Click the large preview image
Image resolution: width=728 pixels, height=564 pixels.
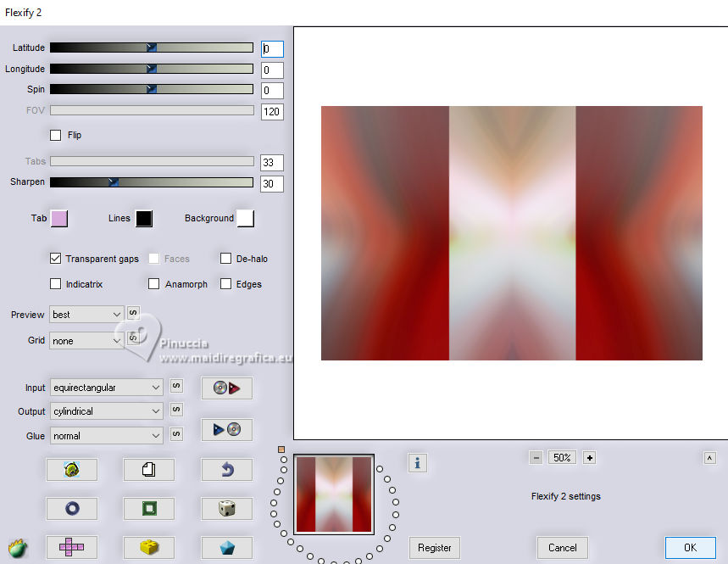(x=512, y=232)
